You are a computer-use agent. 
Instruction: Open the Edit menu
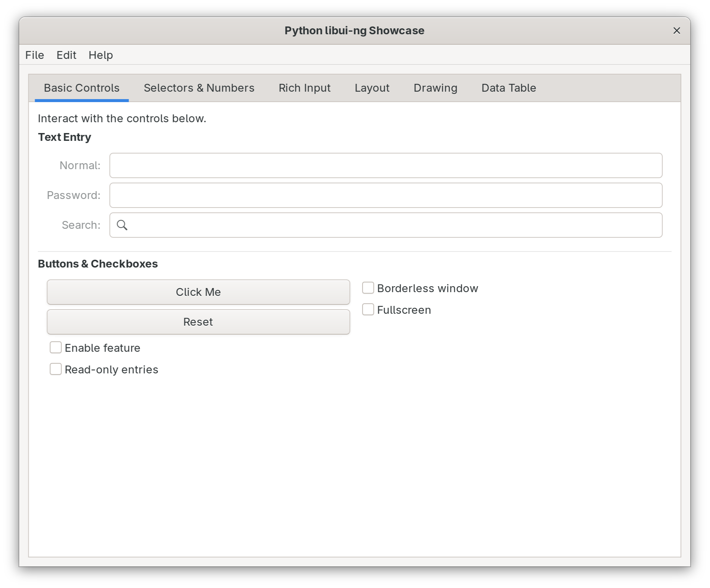point(66,55)
